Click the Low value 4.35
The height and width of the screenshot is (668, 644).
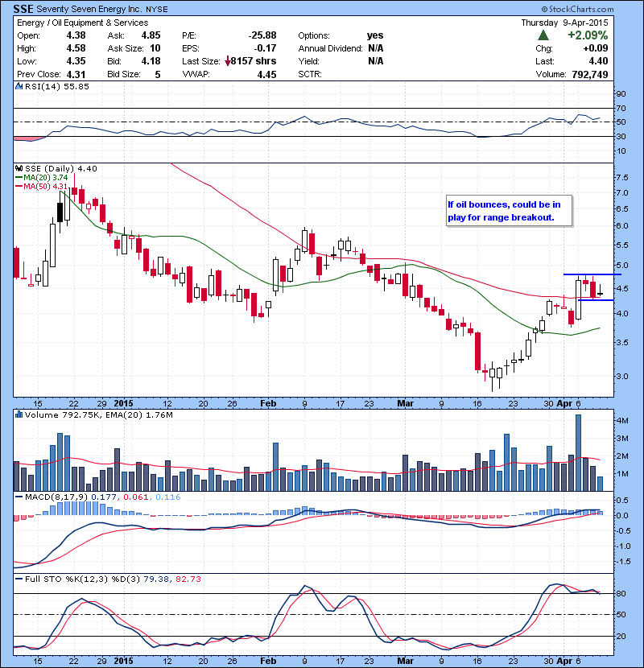[76, 61]
